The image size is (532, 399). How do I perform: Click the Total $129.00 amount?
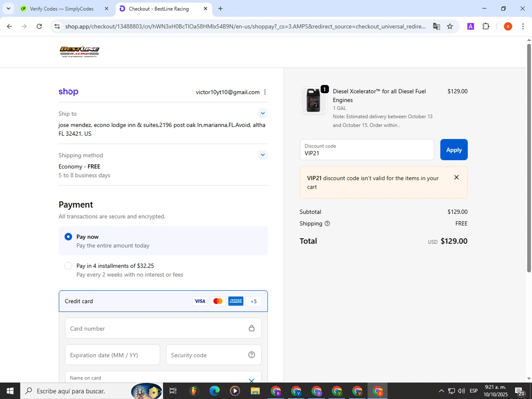[x=454, y=241]
